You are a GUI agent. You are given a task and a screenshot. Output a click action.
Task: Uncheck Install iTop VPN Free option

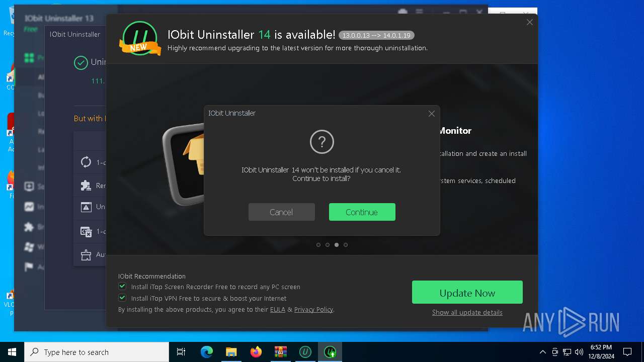[122, 298]
